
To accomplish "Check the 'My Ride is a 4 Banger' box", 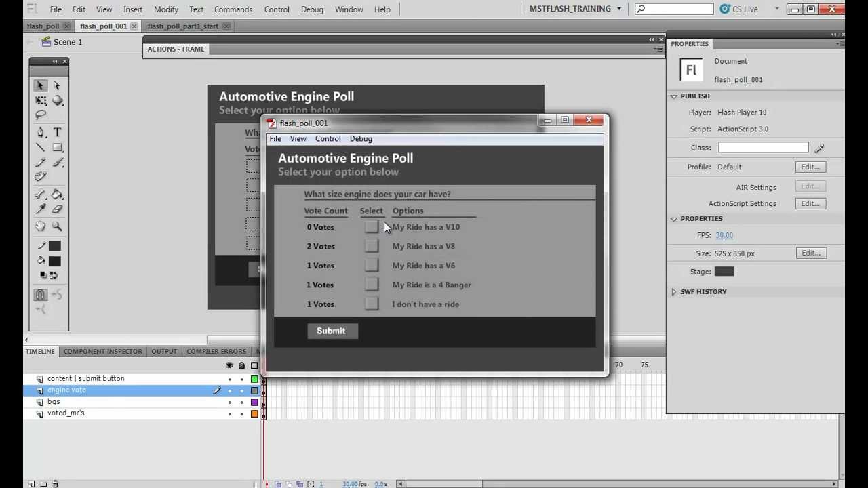I will (372, 285).
